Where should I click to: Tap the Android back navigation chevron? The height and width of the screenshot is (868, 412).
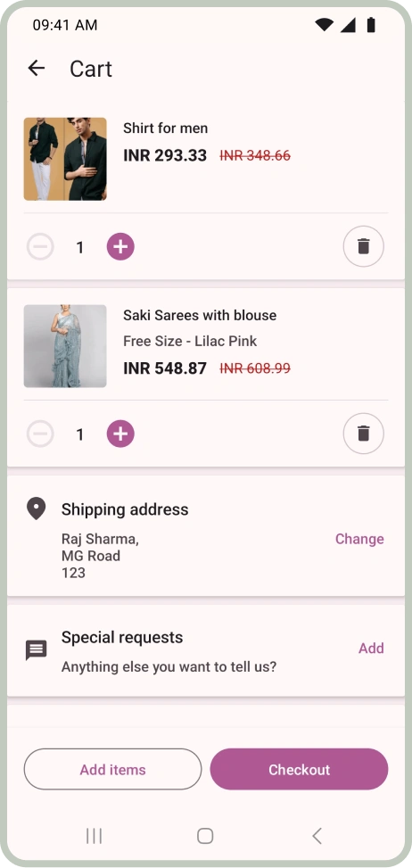point(317,836)
